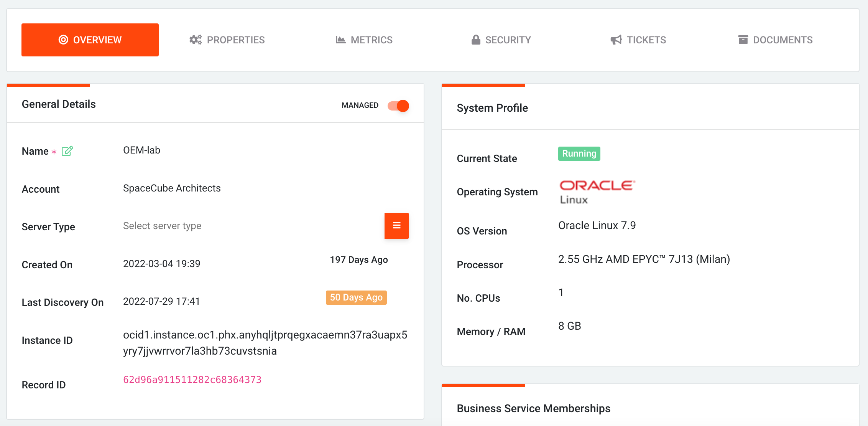Go to the Security tab

[501, 40]
